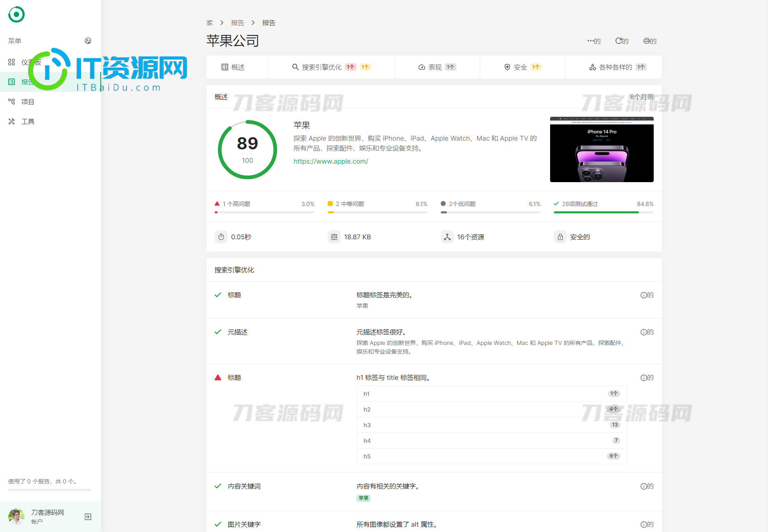Open the https://www.apple.com/ link
The width and height of the screenshot is (768, 532).
click(331, 161)
